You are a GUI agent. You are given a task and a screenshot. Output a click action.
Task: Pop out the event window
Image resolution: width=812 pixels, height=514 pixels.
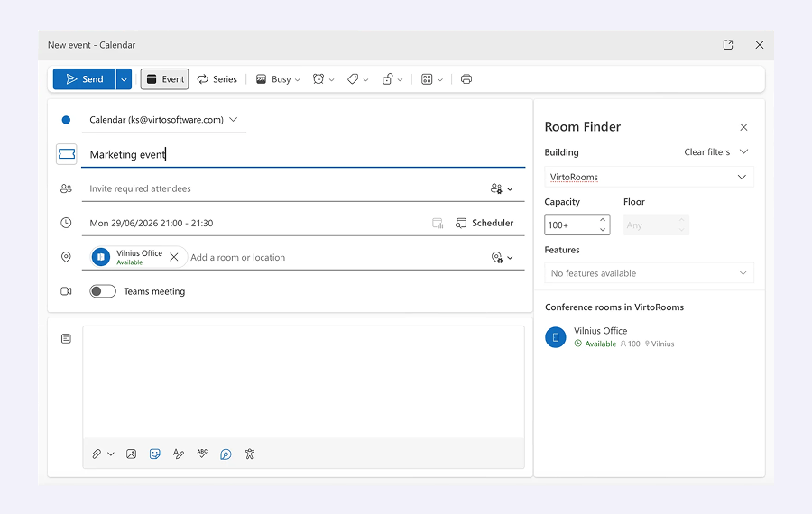(x=727, y=45)
